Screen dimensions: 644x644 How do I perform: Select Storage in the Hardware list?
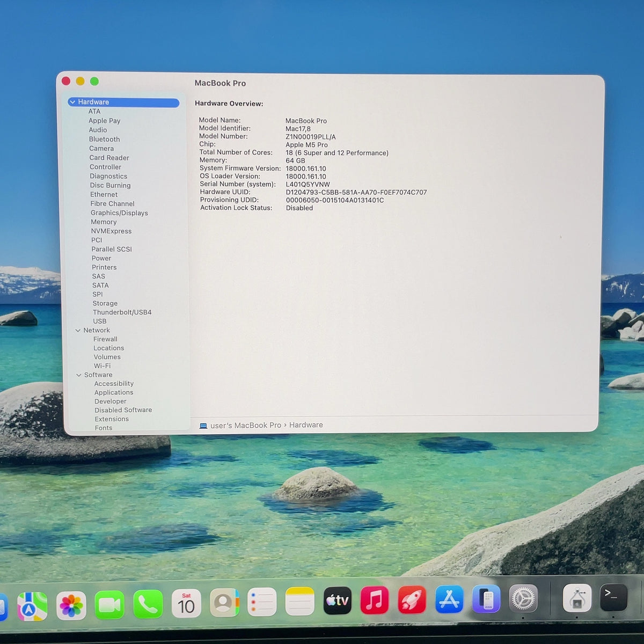point(105,303)
